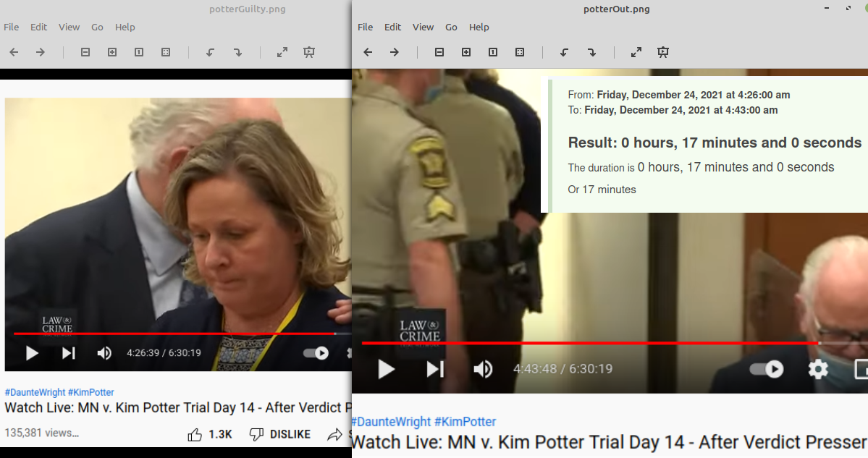Toggle autoplay switch in the 4:26:39 video
Screen dimensions: 868x458
pyautogui.click(x=316, y=353)
